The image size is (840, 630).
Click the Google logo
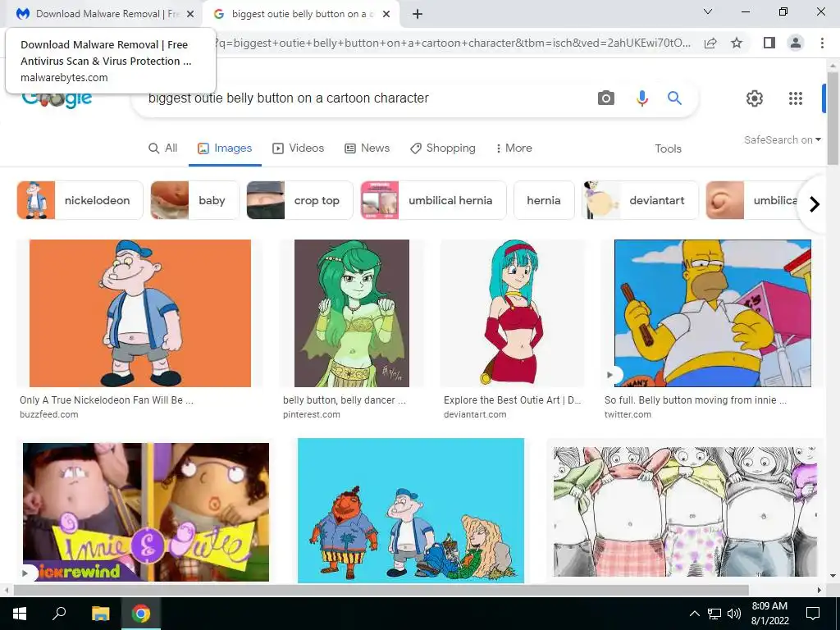tap(57, 99)
